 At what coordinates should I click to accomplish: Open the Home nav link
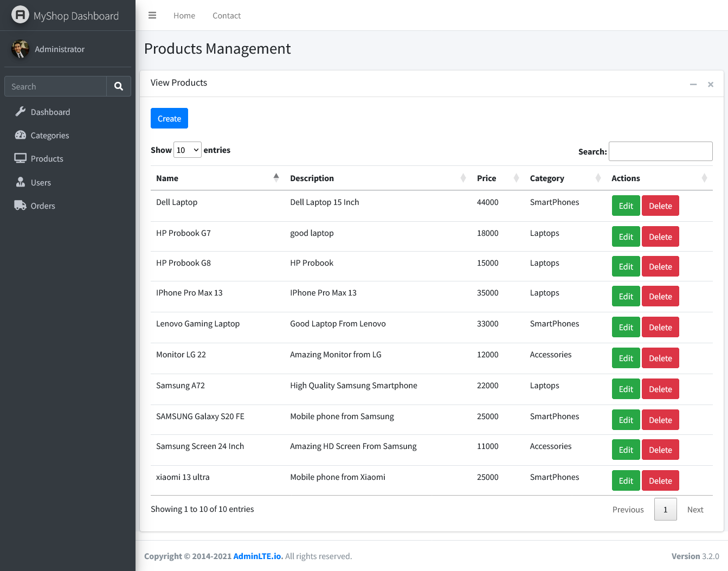[184, 16]
